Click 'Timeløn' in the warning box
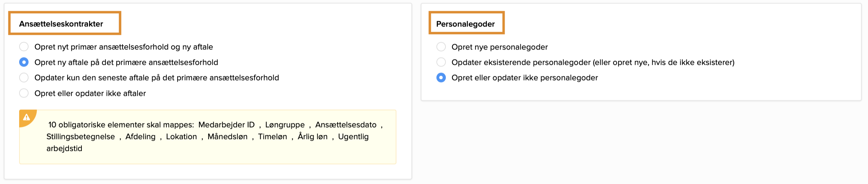 click(x=273, y=137)
